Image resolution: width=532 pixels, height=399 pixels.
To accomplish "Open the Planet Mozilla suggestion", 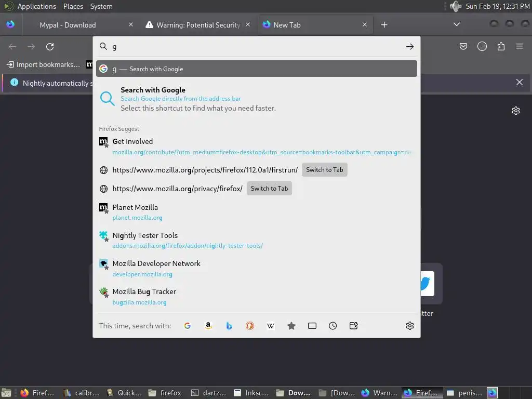I will pyautogui.click(x=257, y=212).
